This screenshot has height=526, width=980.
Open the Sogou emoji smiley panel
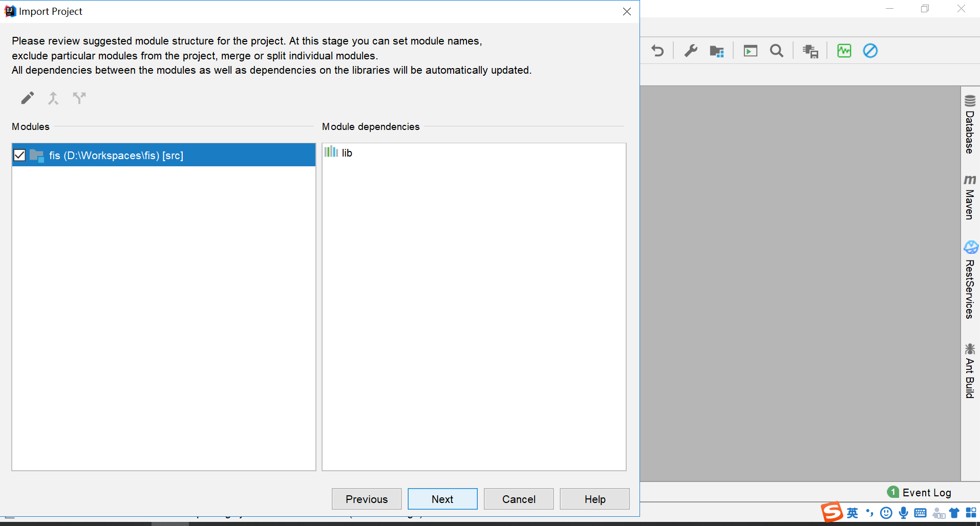coord(886,513)
